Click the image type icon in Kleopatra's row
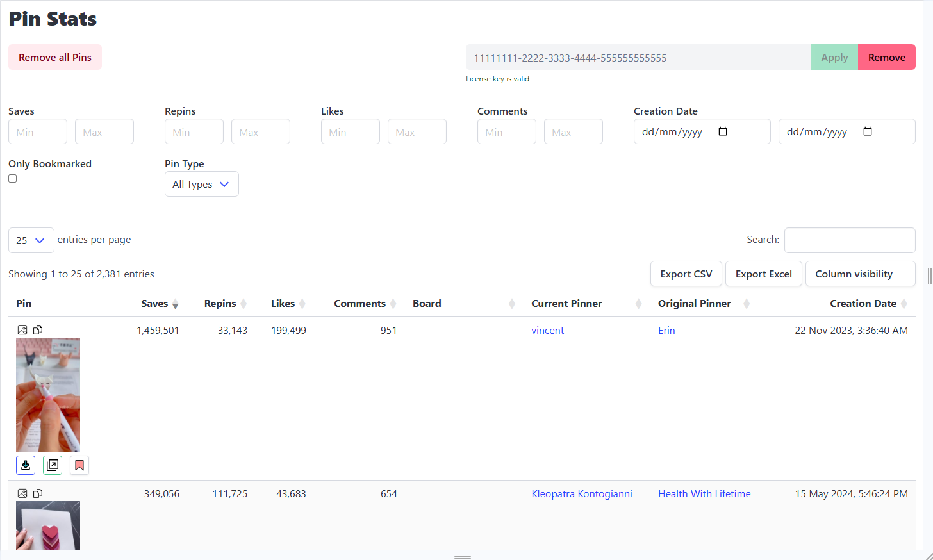 click(22, 493)
